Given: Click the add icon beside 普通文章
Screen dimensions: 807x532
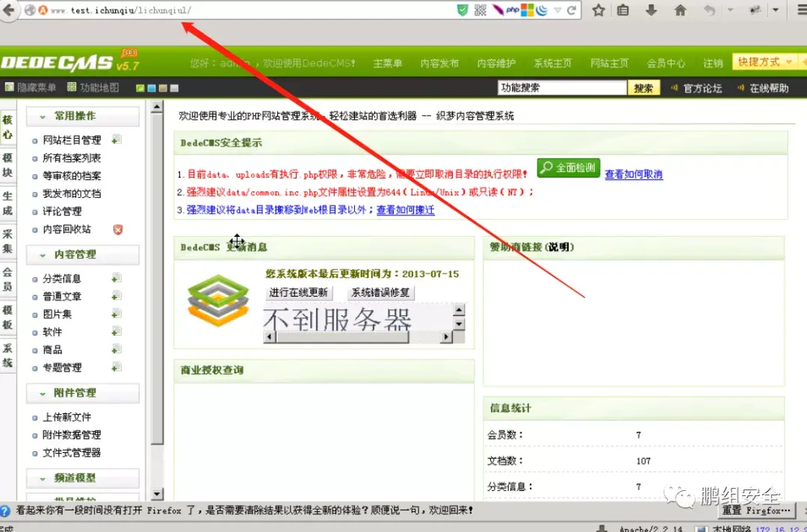Looking at the screenshot, I should click(x=117, y=296).
